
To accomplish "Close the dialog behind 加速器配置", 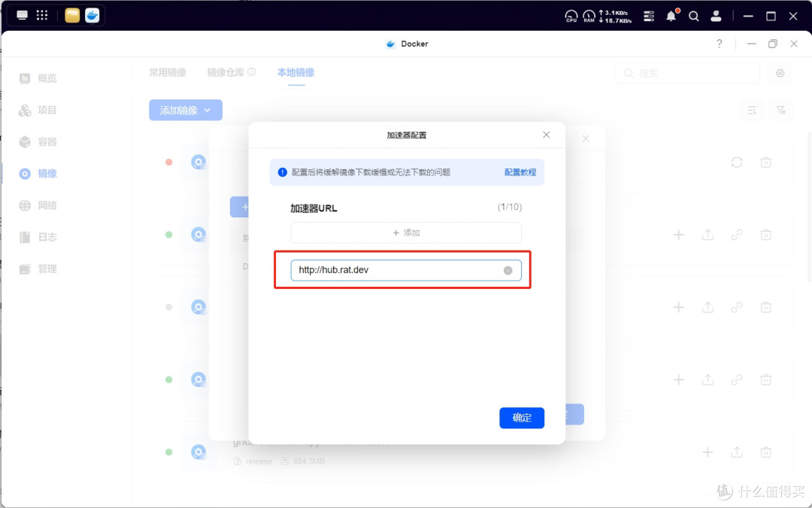I will pos(586,138).
